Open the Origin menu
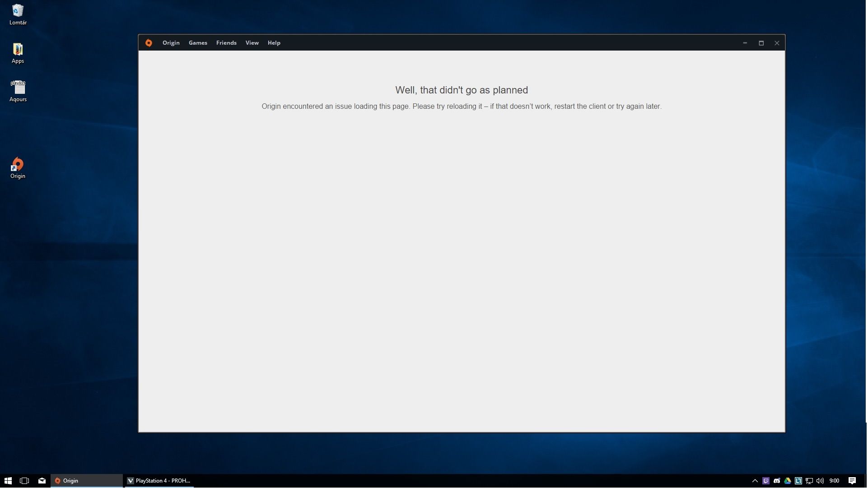This screenshot has height=488, width=868. coord(171,43)
